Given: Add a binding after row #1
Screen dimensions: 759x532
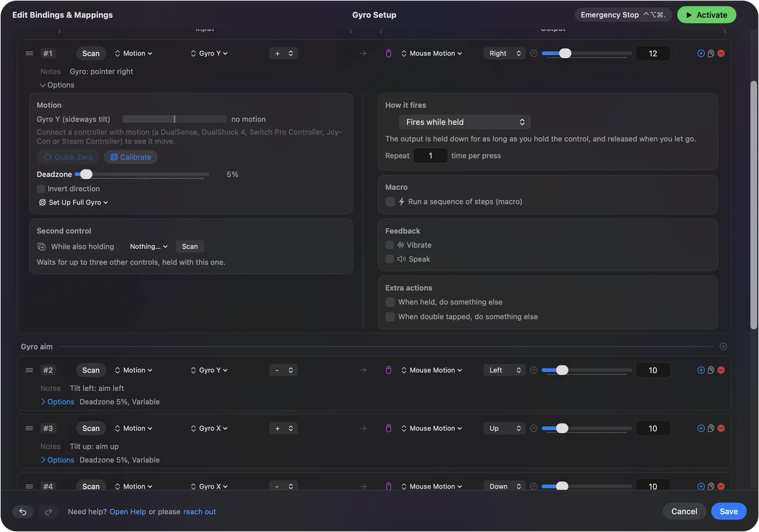Looking at the screenshot, I should (701, 53).
